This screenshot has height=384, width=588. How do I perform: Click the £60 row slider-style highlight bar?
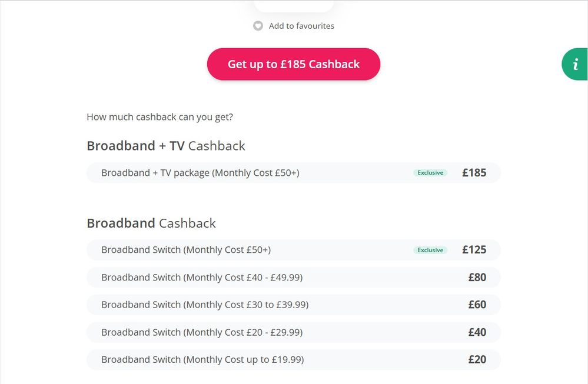pos(294,305)
